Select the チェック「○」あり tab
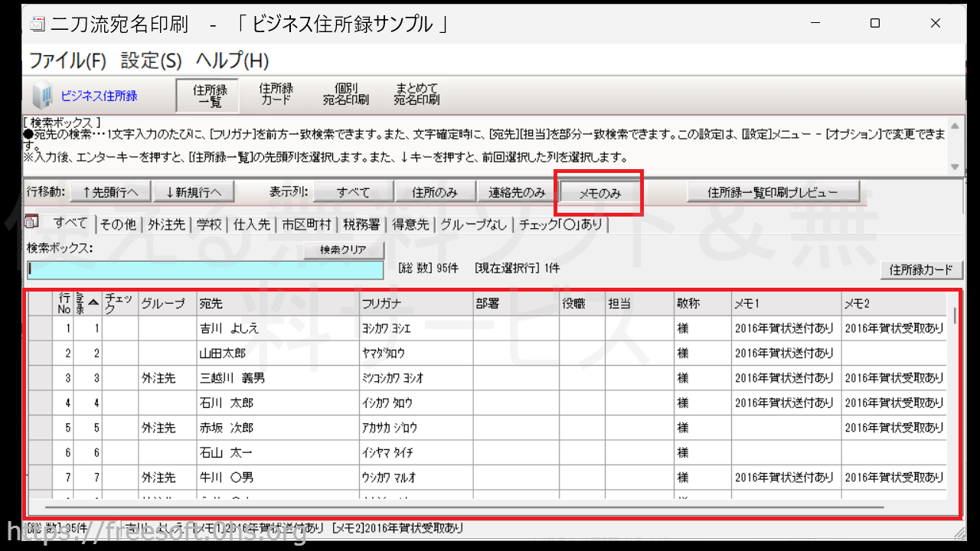 pyautogui.click(x=560, y=224)
